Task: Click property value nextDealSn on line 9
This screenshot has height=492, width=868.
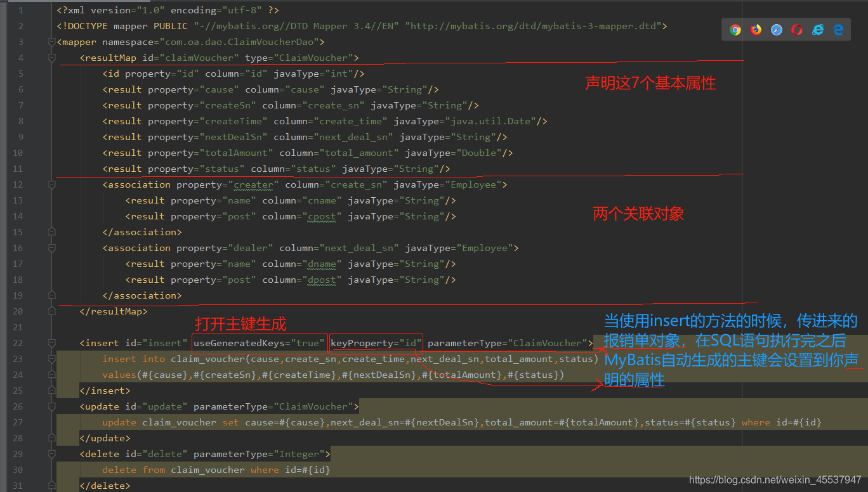Action: (x=233, y=137)
